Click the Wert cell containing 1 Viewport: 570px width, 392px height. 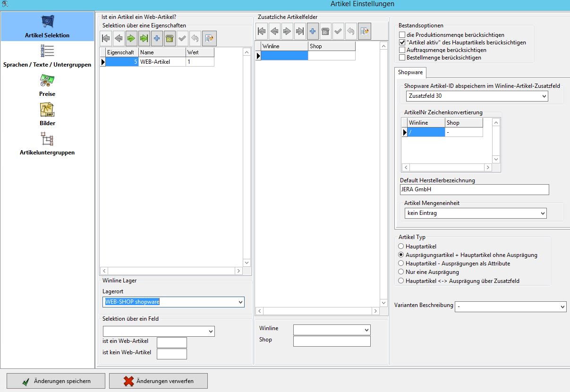200,62
